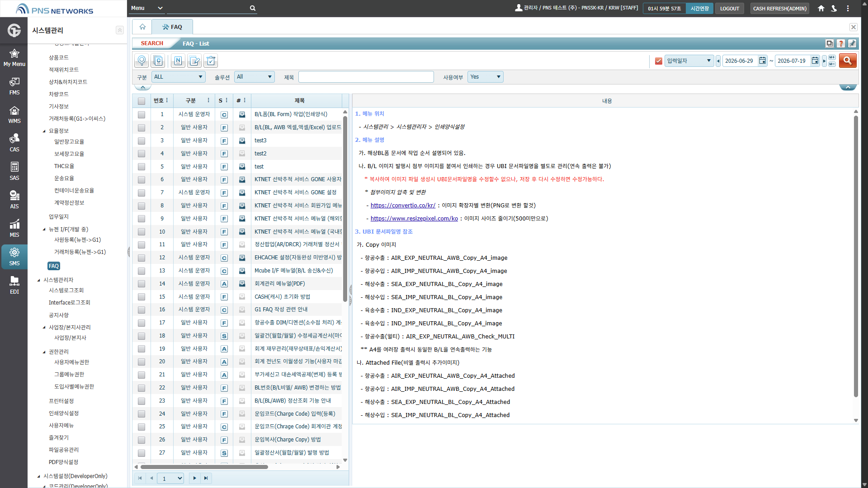The image size is (868, 488).
Task: Open the 사용여부 'Yes' dropdown
Action: click(486, 77)
